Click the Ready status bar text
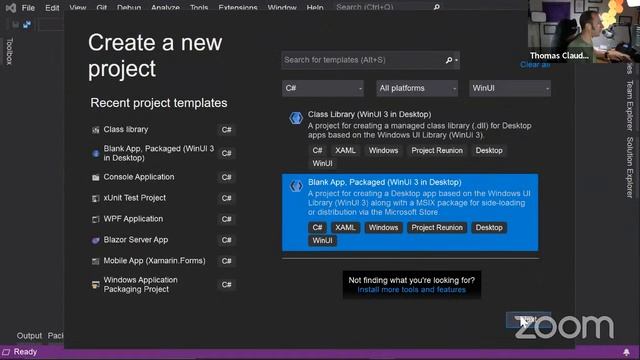 25,352
